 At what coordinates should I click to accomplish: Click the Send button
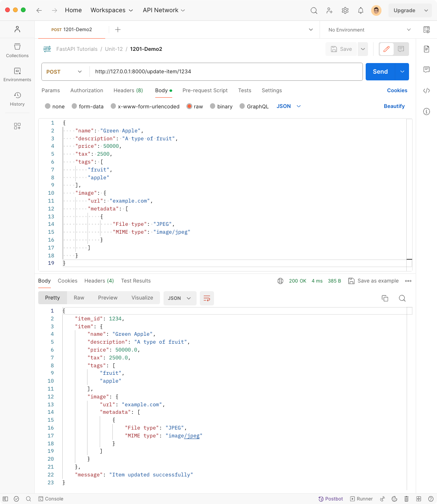pyautogui.click(x=380, y=72)
